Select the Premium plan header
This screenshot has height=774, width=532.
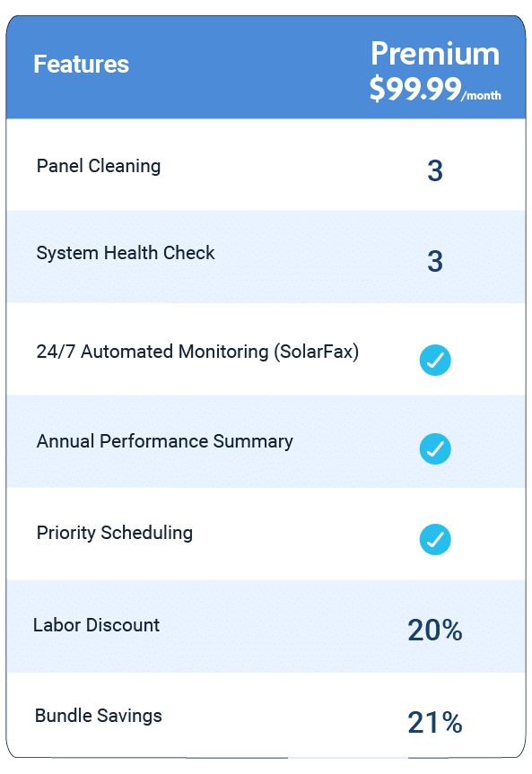436,54
